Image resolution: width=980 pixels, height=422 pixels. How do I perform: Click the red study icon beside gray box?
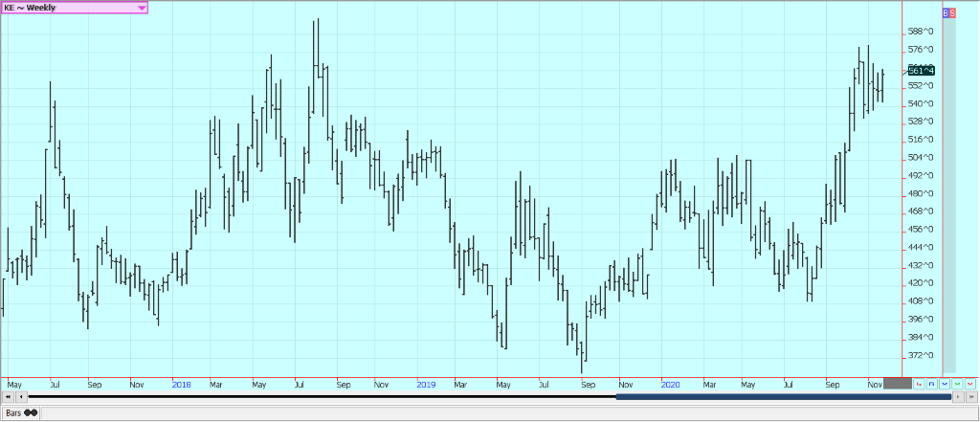919,384
